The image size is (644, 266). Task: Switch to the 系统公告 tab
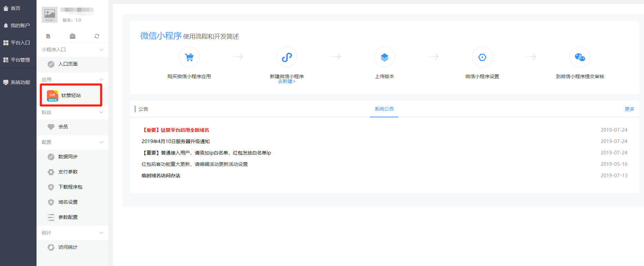[384, 109]
